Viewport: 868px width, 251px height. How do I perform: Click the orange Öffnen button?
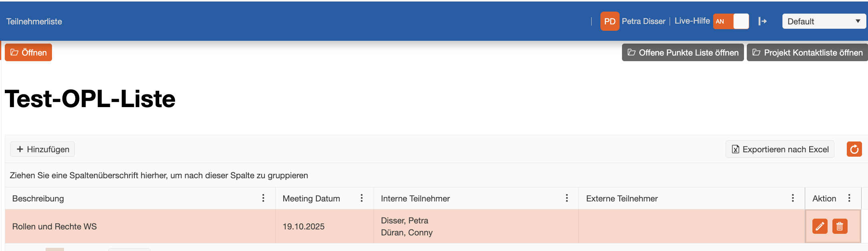28,52
